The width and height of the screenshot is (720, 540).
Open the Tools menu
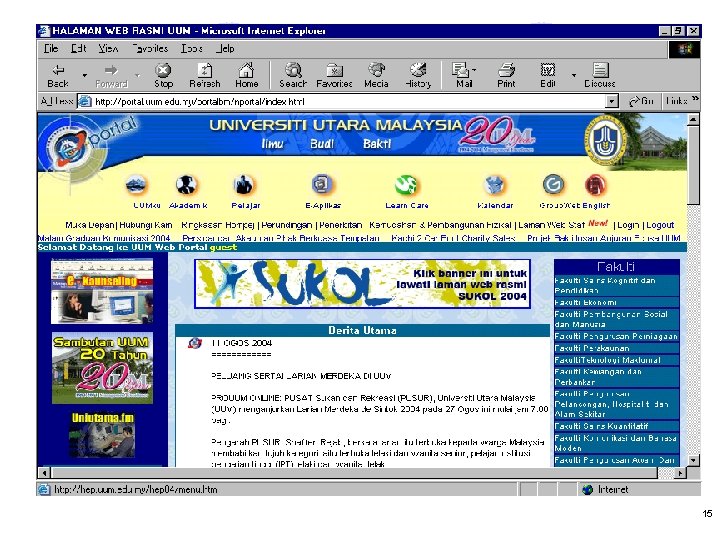pos(191,48)
